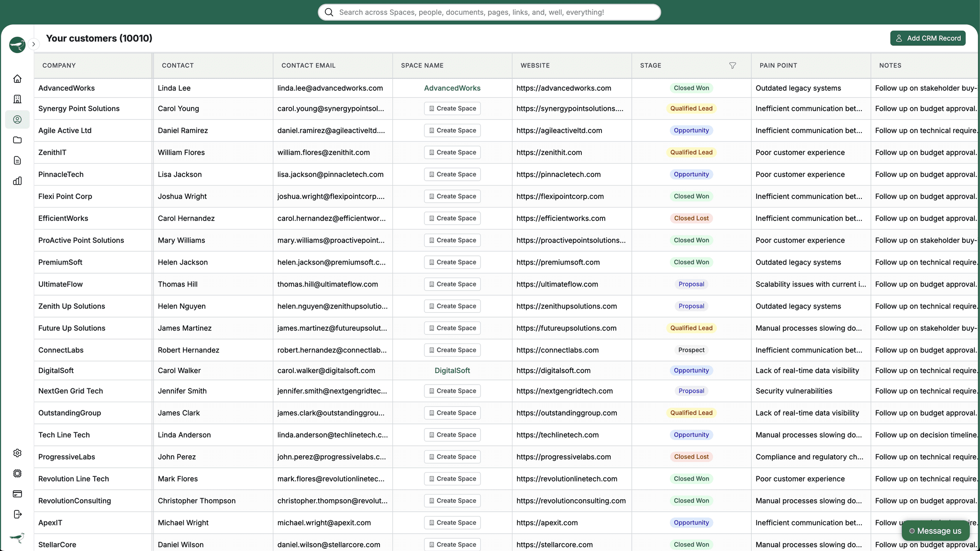Click the global search input field
Screen dimensions: 980x551
tap(489, 12)
